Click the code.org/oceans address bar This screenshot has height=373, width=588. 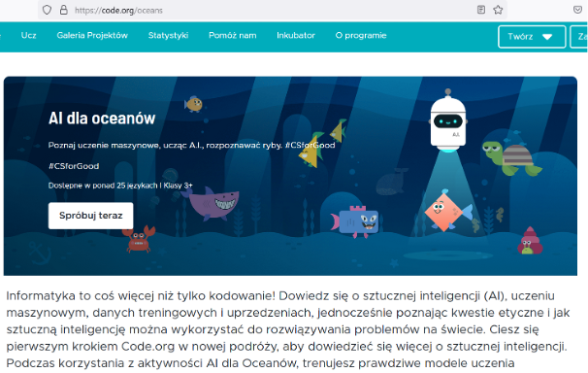(263, 10)
